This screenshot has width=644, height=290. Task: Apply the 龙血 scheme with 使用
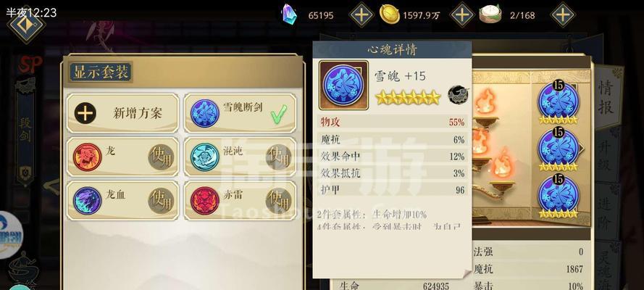coord(162,200)
